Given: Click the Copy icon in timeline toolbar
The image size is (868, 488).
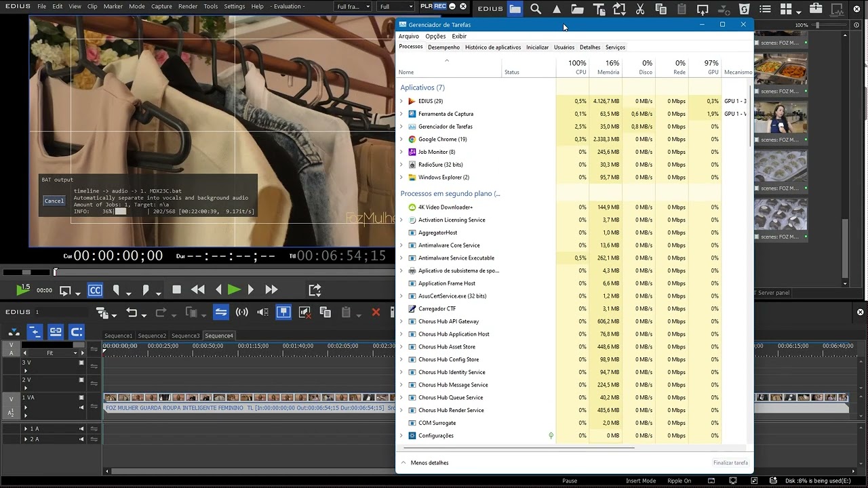Looking at the screenshot, I should click(x=325, y=312).
